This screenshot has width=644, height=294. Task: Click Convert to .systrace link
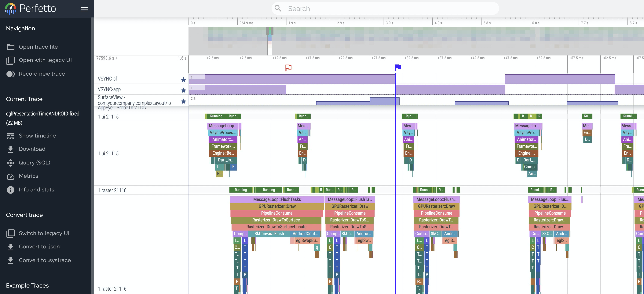click(45, 260)
